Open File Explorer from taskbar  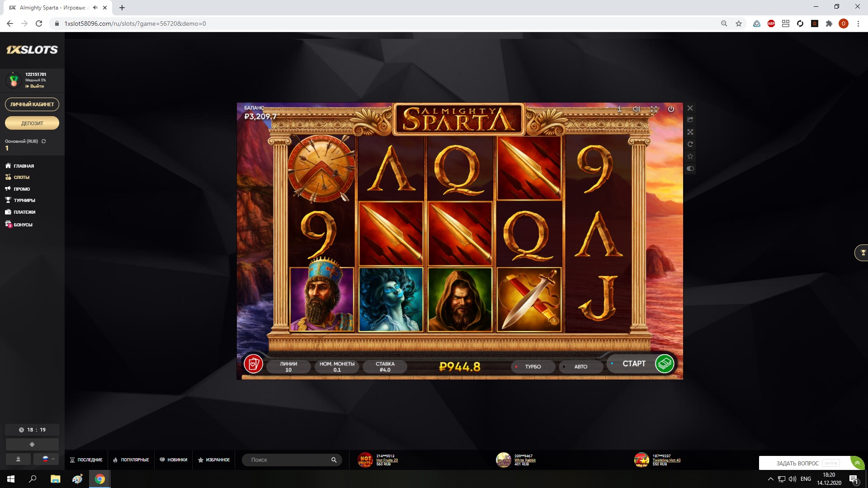tap(55, 479)
